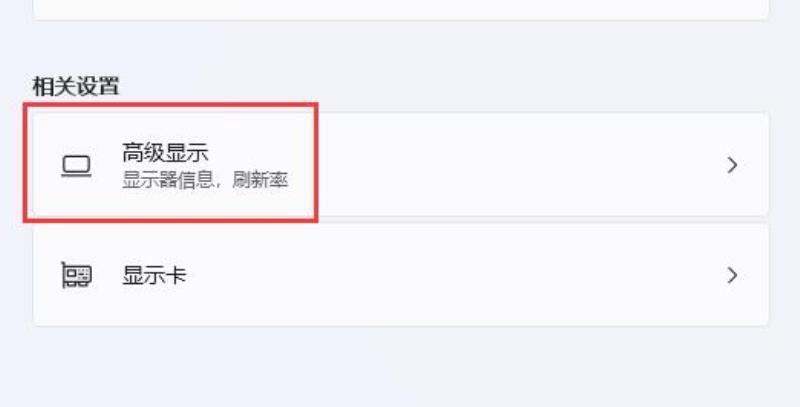Open the 显示卡 settings entry
800x407 pixels.
pyautogui.click(x=401, y=274)
